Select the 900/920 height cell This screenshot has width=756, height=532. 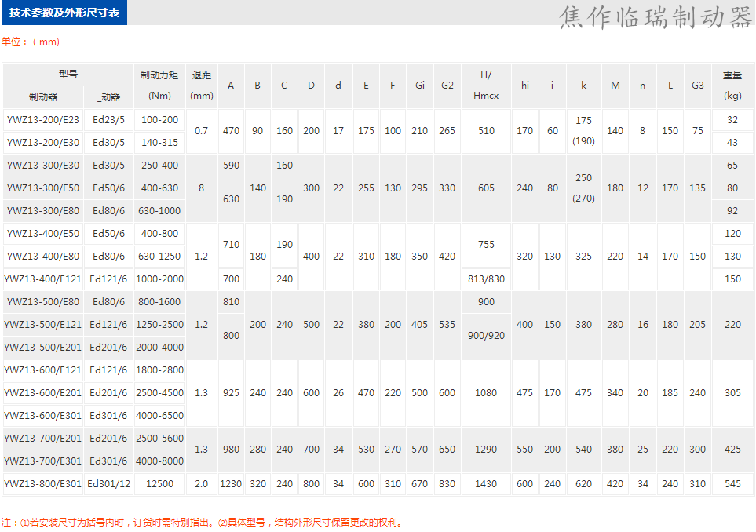tap(486, 336)
